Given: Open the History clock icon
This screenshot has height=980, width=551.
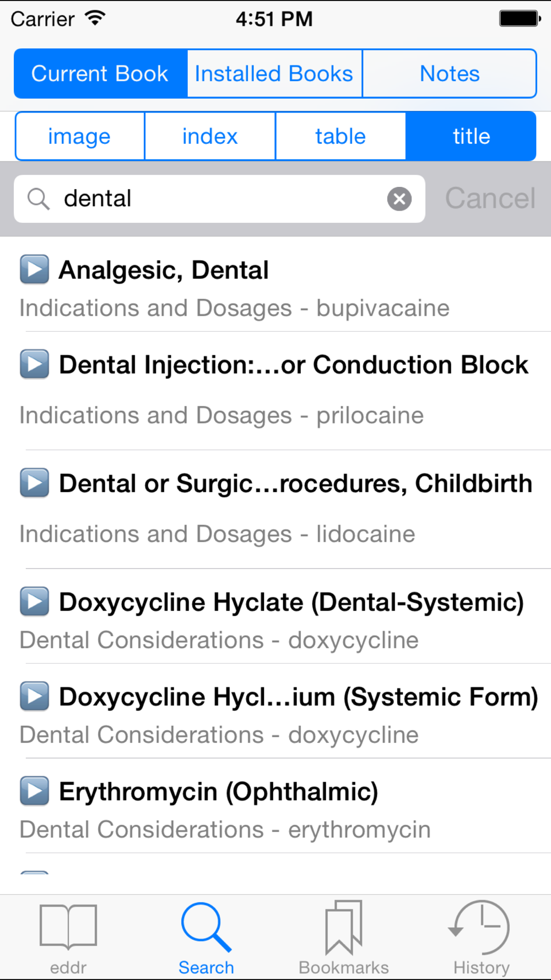Looking at the screenshot, I should (481, 928).
